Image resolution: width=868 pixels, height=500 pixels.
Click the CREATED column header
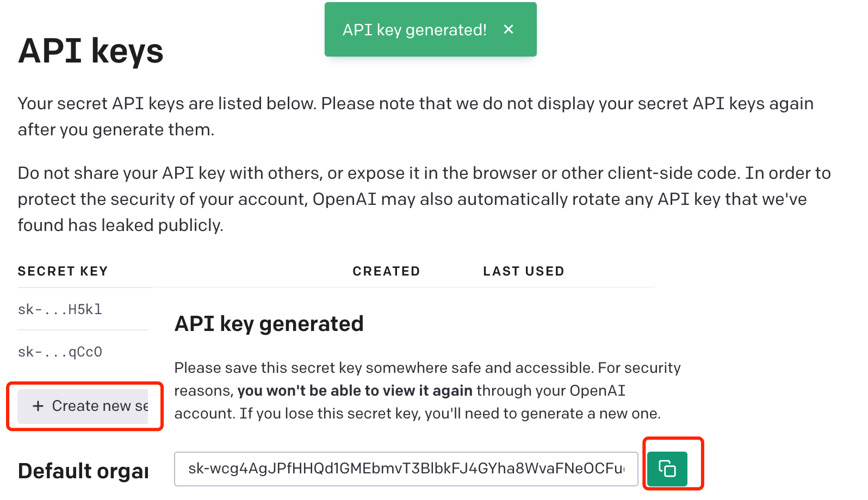(x=386, y=271)
